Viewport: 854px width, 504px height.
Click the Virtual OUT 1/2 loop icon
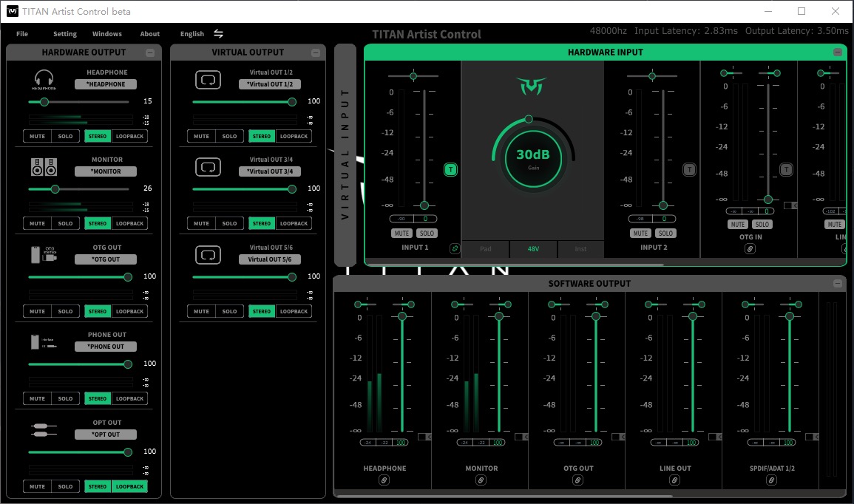point(208,80)
